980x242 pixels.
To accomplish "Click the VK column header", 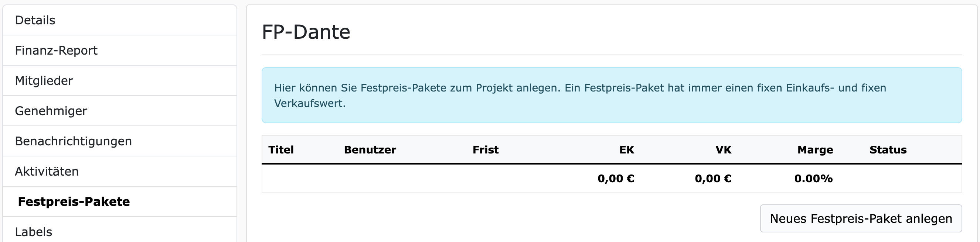I will tap(725, 150).
